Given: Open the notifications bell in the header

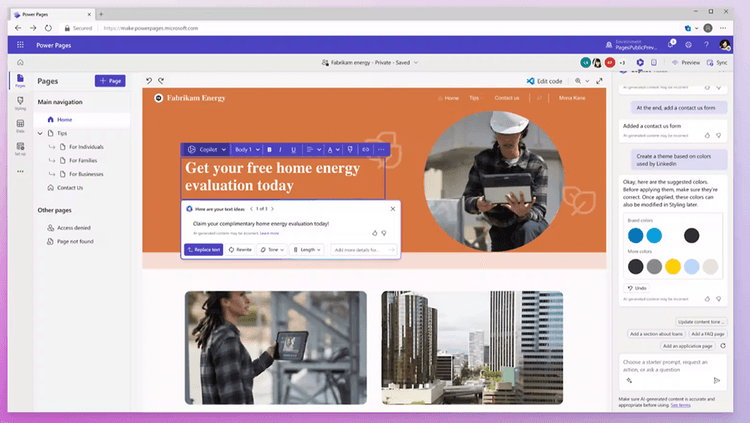Looking at the screenshot, I should (671, 45).
